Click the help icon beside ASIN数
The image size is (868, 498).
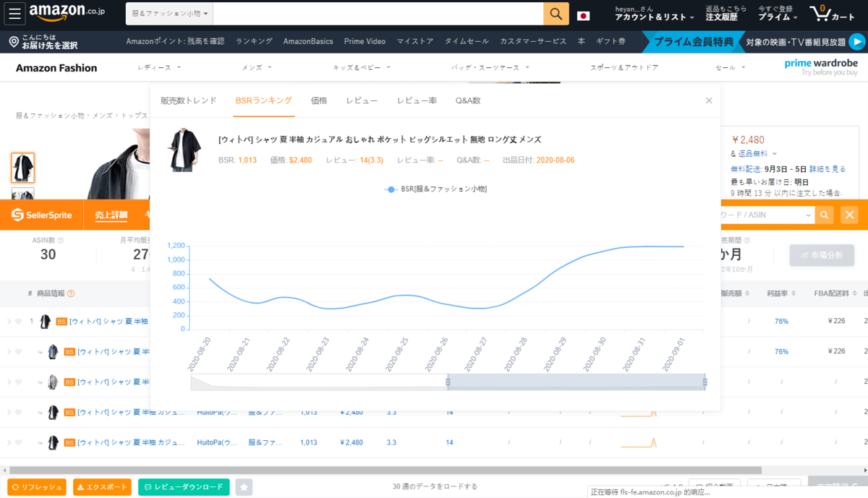point(60,241)
